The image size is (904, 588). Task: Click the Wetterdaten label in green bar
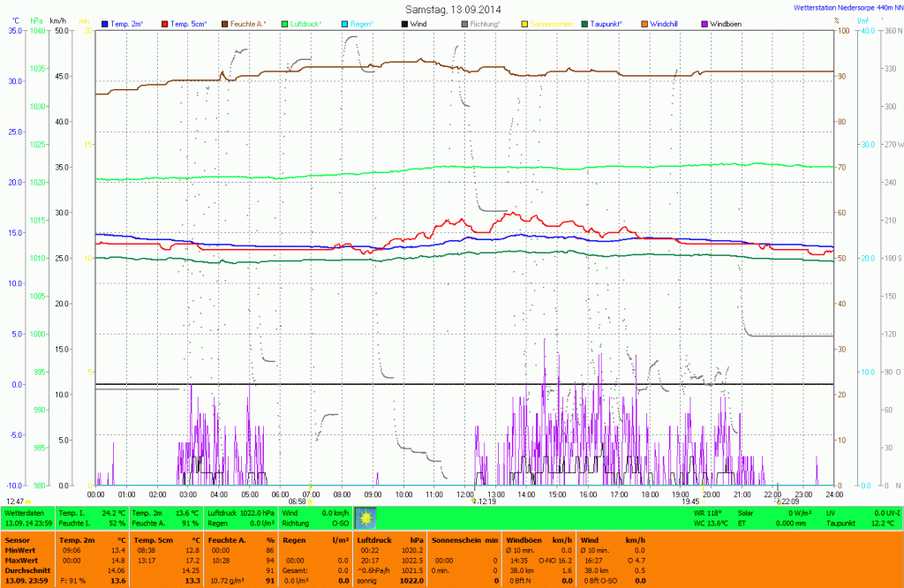24,512
